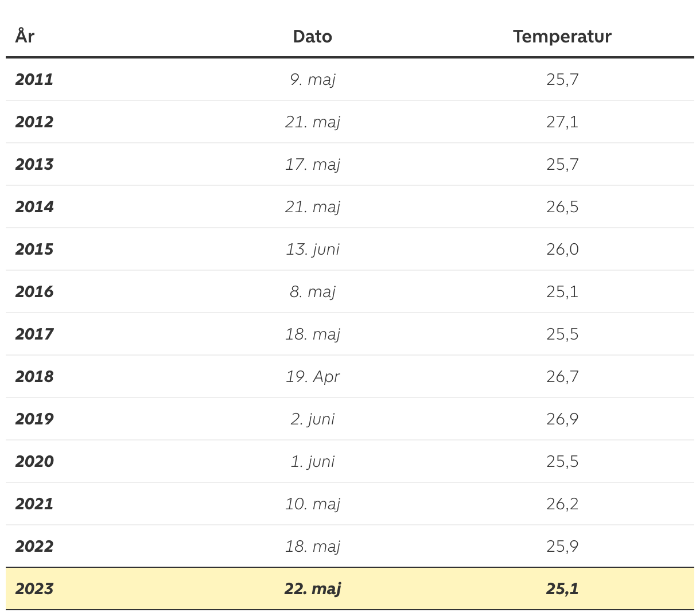Select the 21. maj date for 2012
700x616 pixels.
312,122
